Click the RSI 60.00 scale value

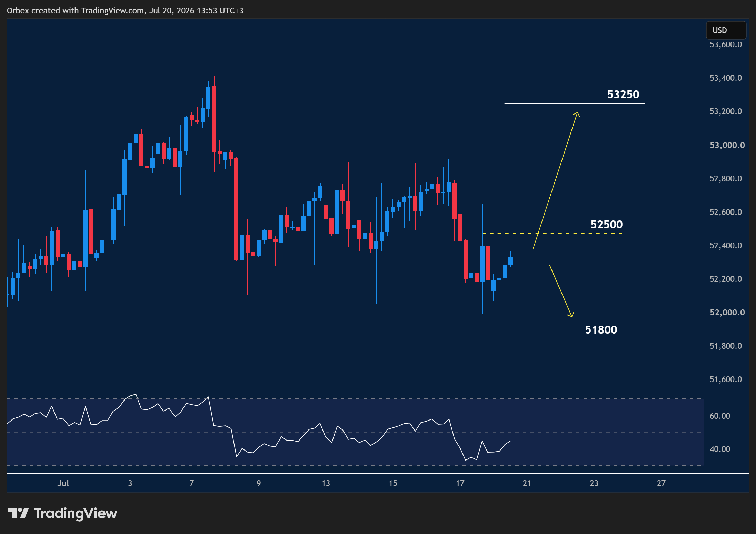pyautogui.click(x=720, y=416)
